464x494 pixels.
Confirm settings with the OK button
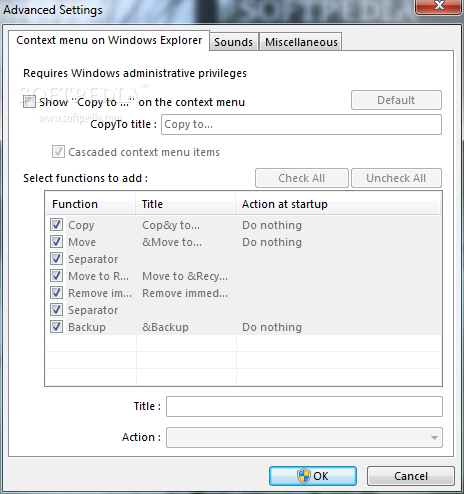(313, 476)
